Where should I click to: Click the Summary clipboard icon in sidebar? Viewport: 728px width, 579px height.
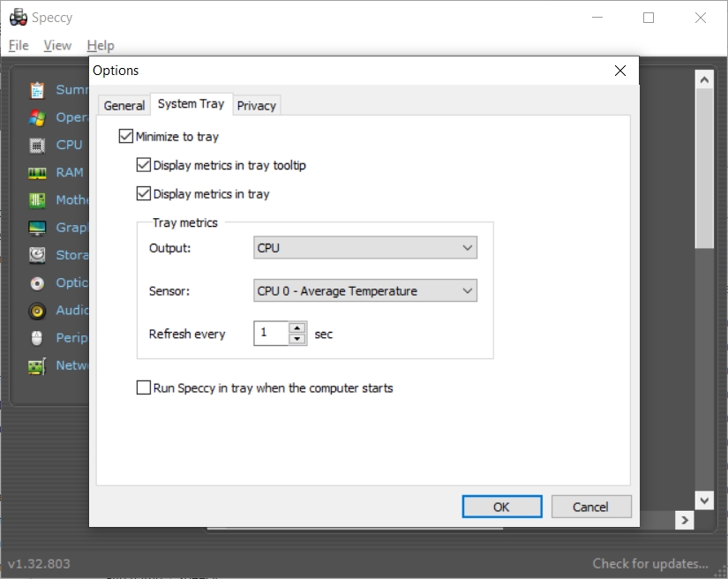click(x=37, y=90)
